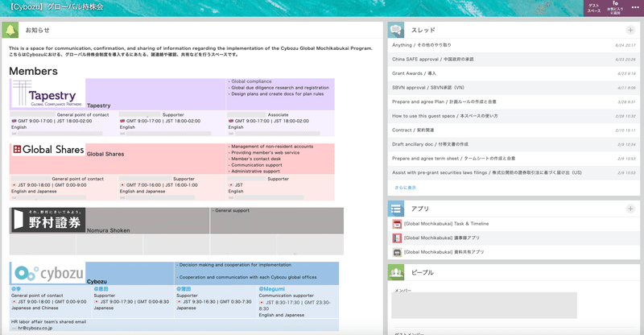Open the [Global Mochikabukai] 資料共有アプリ link
Viewport: 644px width, 335px height.
(x=444, y=252)
